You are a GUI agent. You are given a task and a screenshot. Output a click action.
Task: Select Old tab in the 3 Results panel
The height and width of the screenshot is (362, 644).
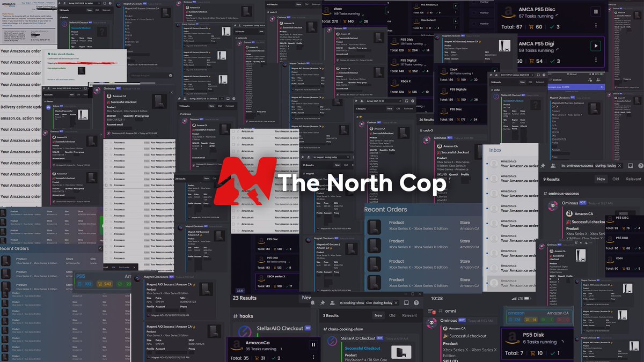click(x=392, y=315)
